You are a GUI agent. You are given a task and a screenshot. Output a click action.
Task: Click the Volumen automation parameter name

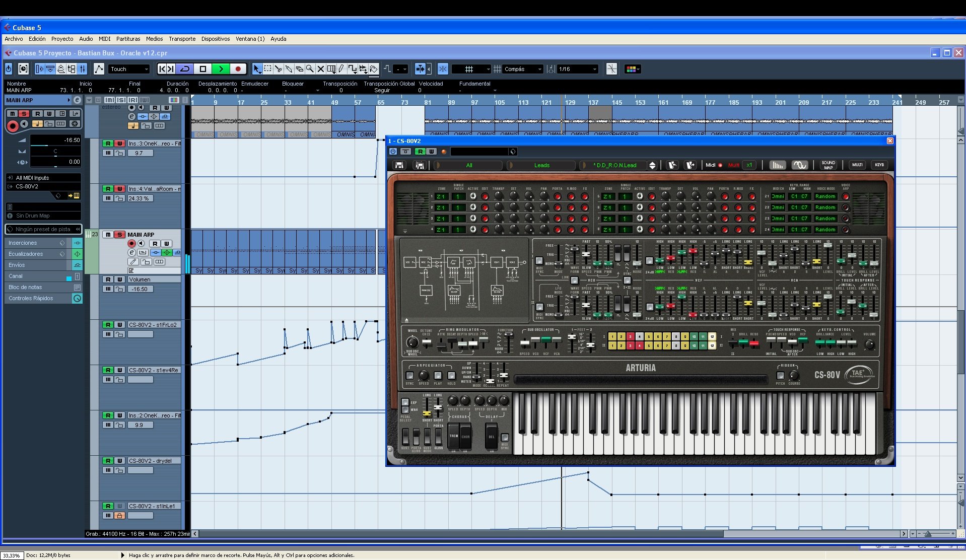[154, 279]
